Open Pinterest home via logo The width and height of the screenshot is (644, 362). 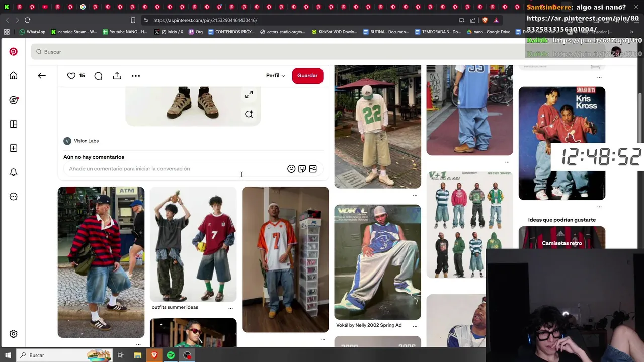pyautogui.click(x=14, y=52)
